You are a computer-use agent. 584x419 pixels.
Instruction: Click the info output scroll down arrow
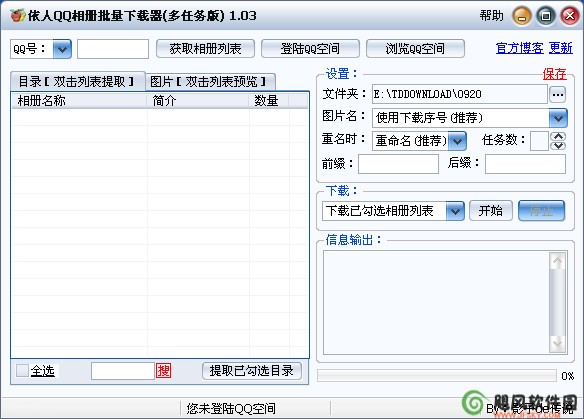(557, 343)
